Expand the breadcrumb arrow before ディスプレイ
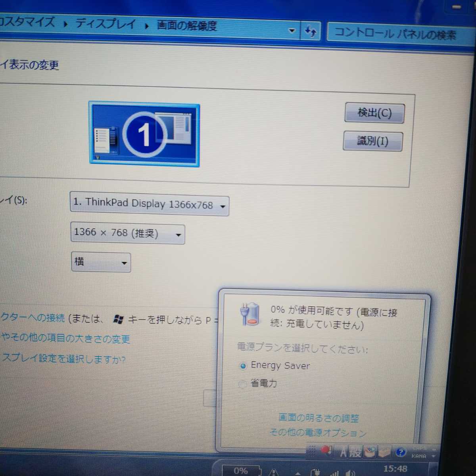 65,24
